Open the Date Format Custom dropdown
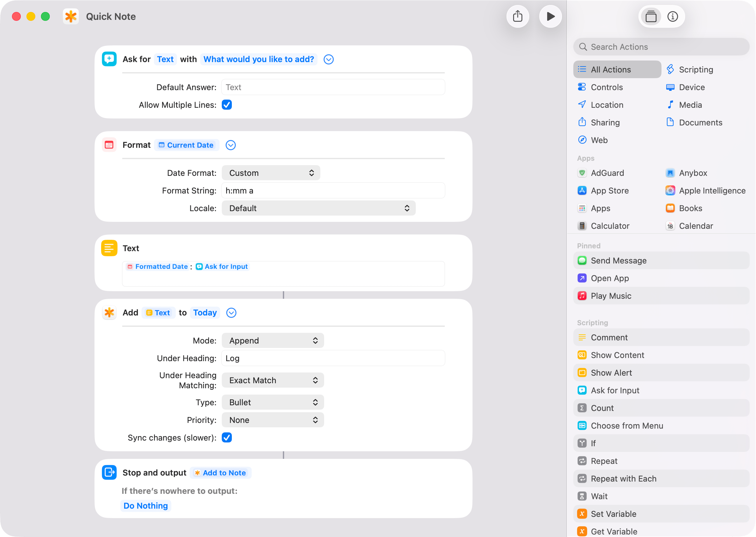 [x=271, y=173]
